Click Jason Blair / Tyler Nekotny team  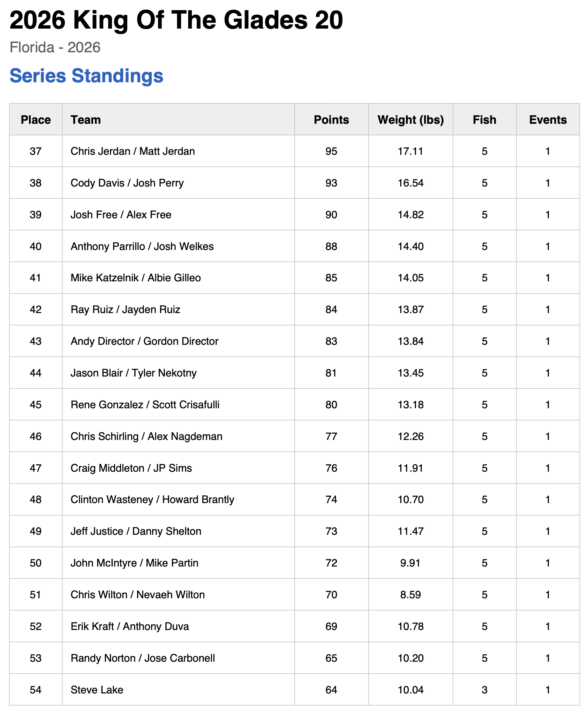click(134, 373)
